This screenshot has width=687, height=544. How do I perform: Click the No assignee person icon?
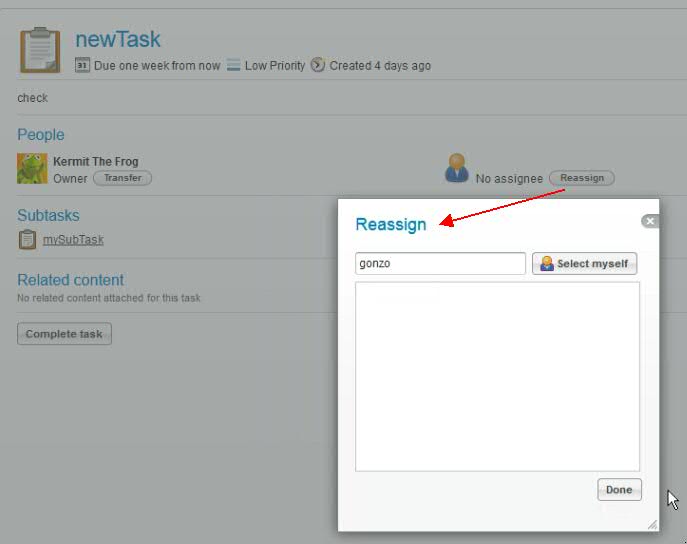[457, 168]
